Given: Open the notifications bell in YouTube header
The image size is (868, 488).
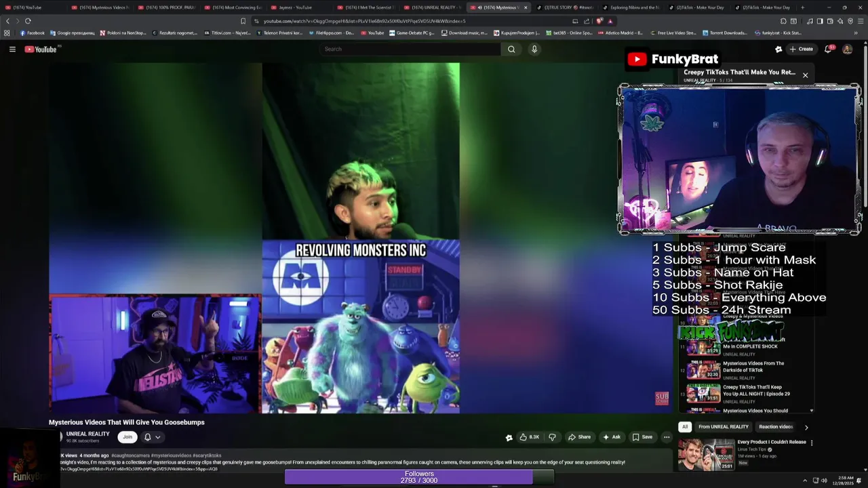Looking at the screenshot, I should (828, 49).
